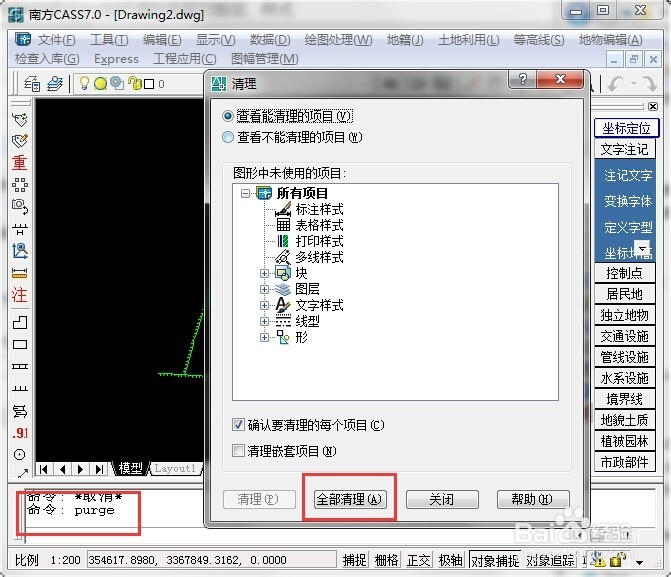Open the 植被园林 panel button
This screenshot has width=671, height=577.
(x=625, y=441)
